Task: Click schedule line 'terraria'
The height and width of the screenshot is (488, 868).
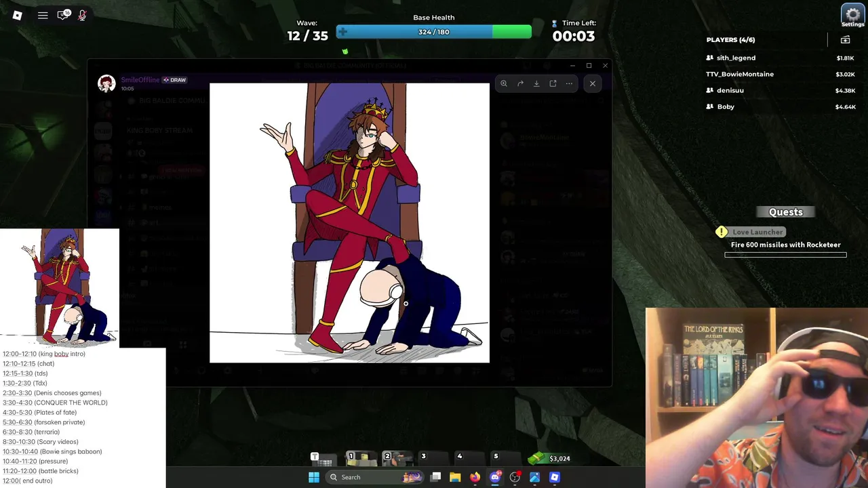Action: pos(31,432)
